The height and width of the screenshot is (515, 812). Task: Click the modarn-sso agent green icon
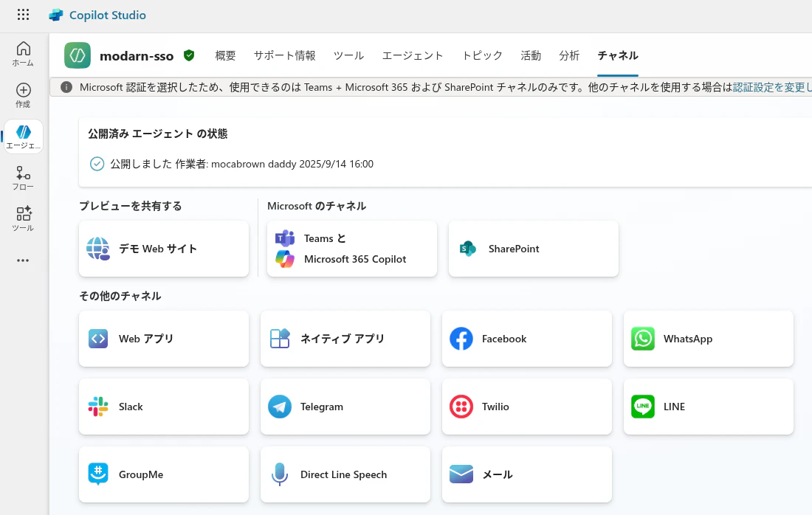click(78, 55)
